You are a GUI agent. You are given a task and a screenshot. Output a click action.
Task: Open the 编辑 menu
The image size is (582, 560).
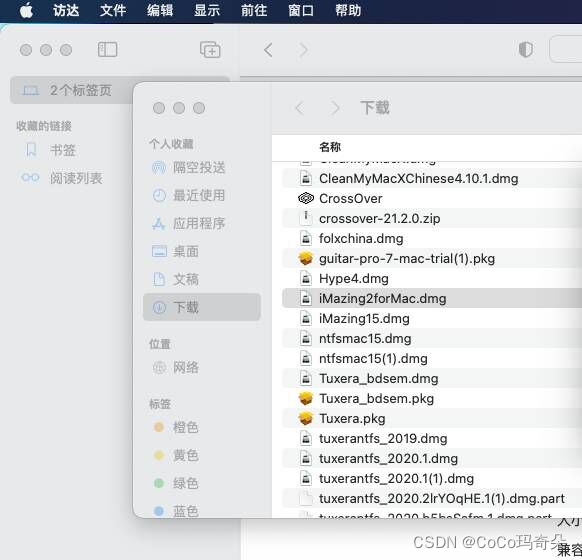pyautogui.click(x=160, y=10)
